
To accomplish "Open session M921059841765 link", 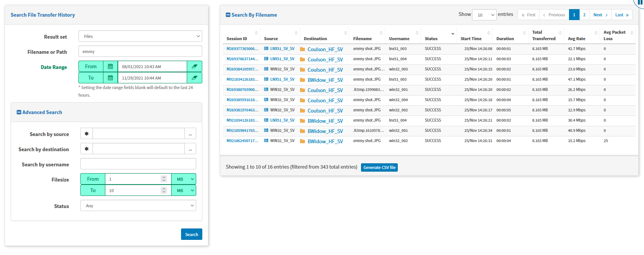I will coord(242,131).
